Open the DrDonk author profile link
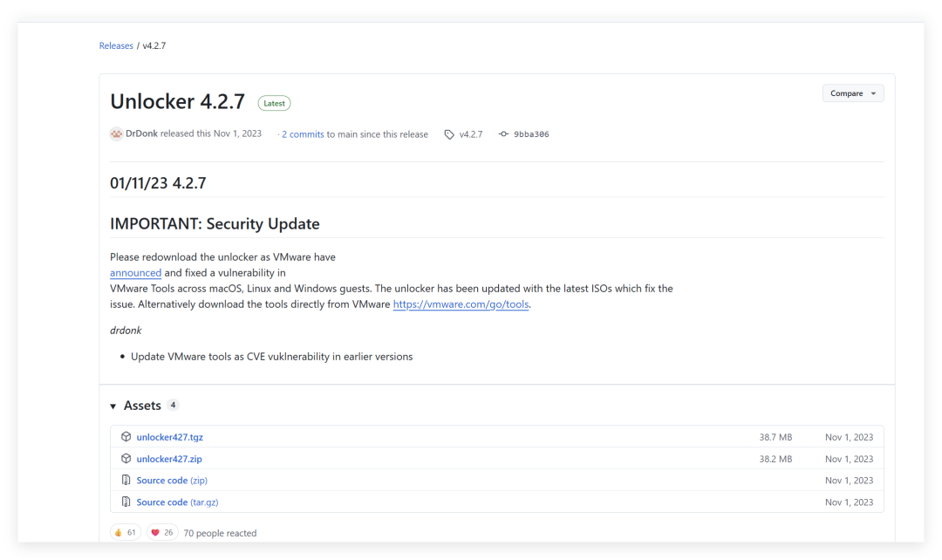Screen dimensions: 942x560 141,134
